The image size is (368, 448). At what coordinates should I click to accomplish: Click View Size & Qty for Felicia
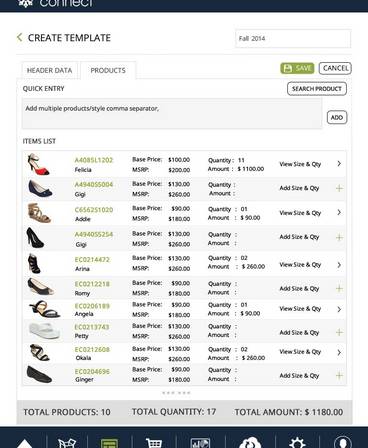click(x=300, y=164)
